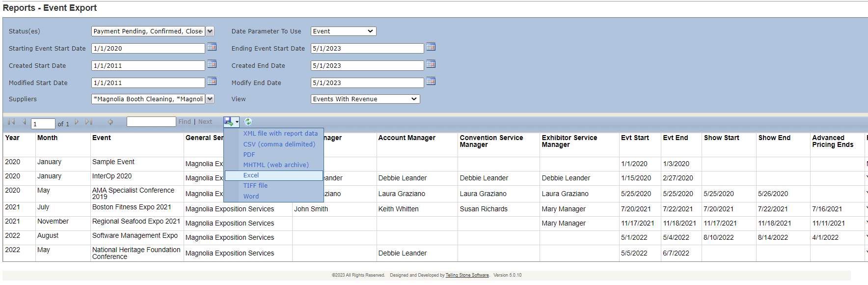Open the Date Parameter To Use dropdown
868x285 pixels.
pos(343,31)
